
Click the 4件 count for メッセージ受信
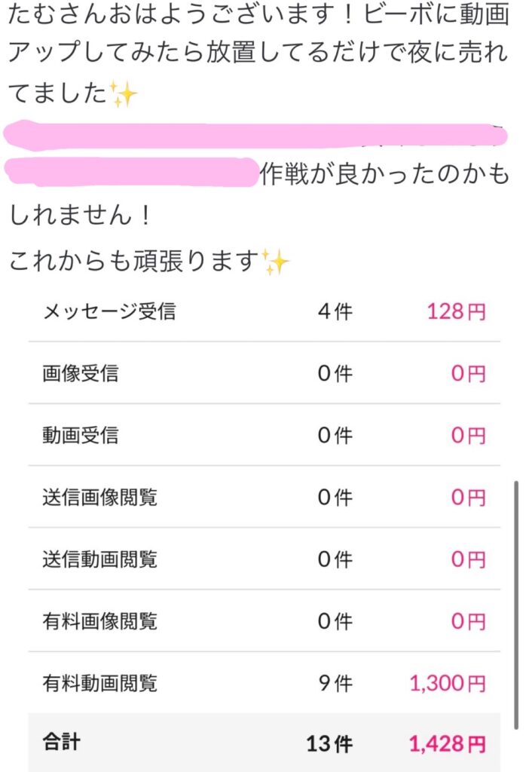pyautogui.click(x=335, y=311)
